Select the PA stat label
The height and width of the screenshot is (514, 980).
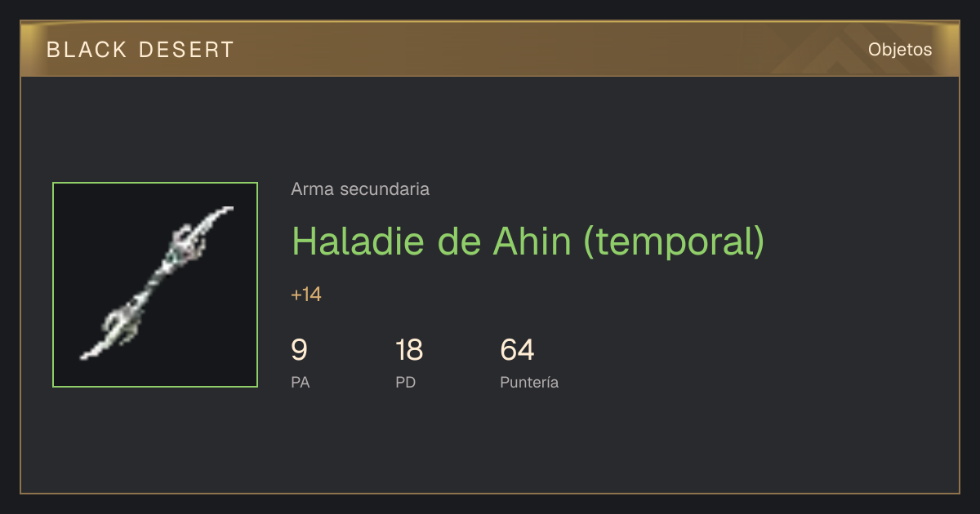point(301,382)
